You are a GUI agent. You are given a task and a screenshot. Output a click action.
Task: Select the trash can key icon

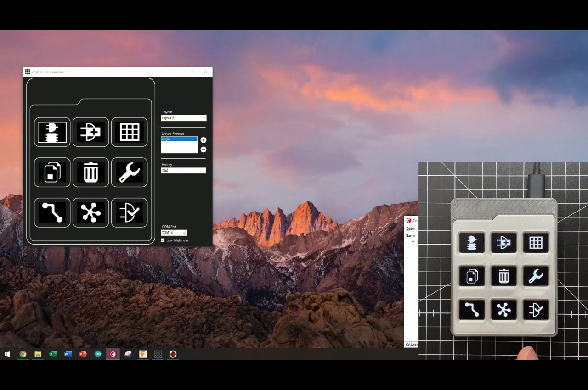point(90,173)
